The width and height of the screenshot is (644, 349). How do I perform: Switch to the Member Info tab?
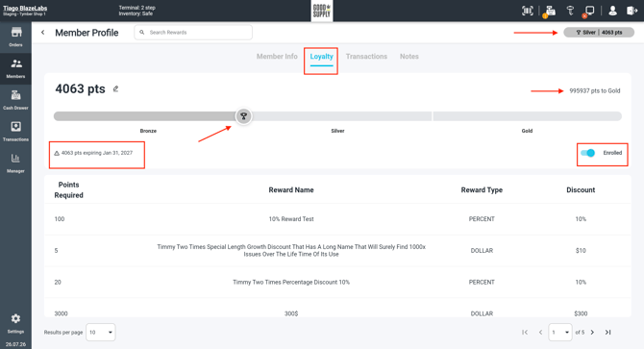pos(277,57)
